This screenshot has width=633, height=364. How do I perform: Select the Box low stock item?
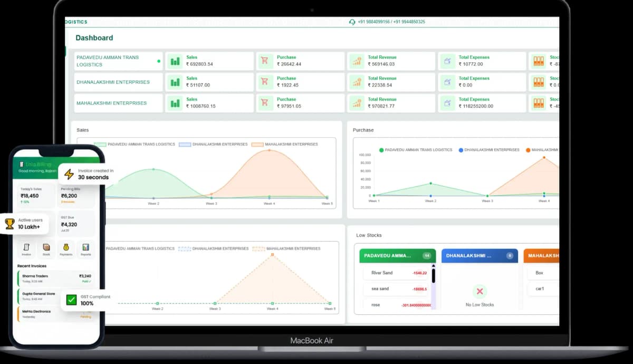point(543,273)
